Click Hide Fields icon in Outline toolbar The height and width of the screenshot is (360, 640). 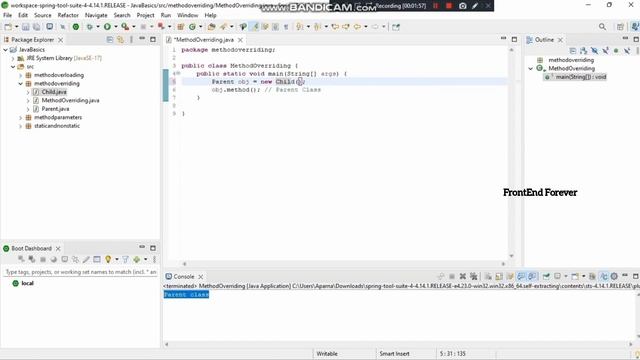click(x=594, y=51)
